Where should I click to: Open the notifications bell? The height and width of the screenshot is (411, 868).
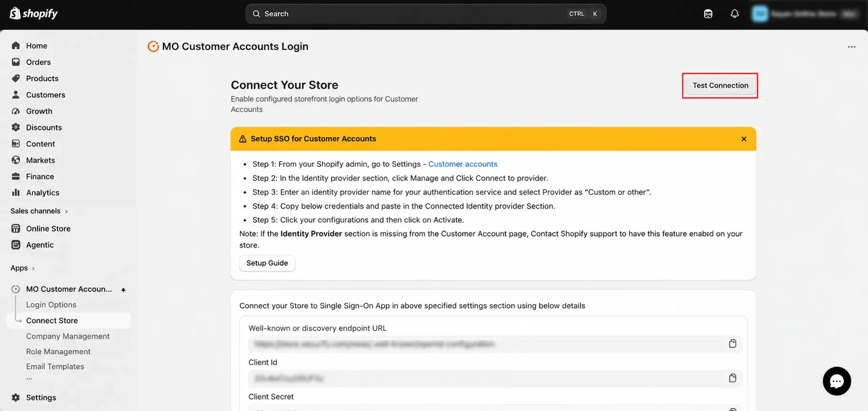click(734, 14)
